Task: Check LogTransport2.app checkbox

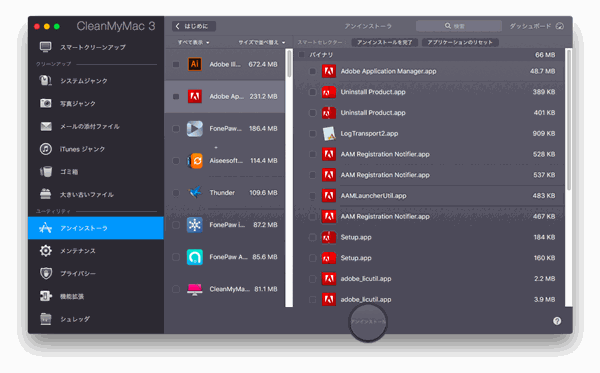Action: [313, 134]
